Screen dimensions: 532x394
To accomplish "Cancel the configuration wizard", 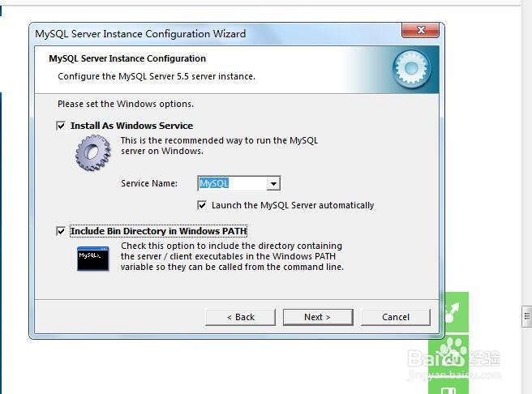I will [396, 317].
